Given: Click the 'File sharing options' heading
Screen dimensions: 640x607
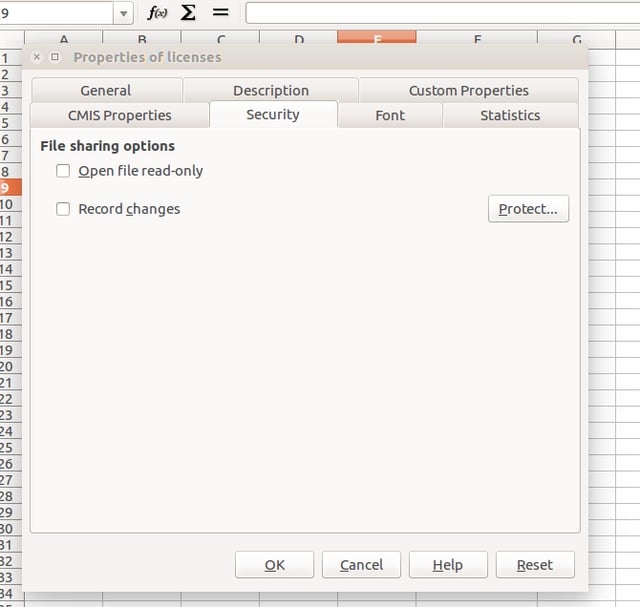Looking at the screenshot, I should pos(107,146).
